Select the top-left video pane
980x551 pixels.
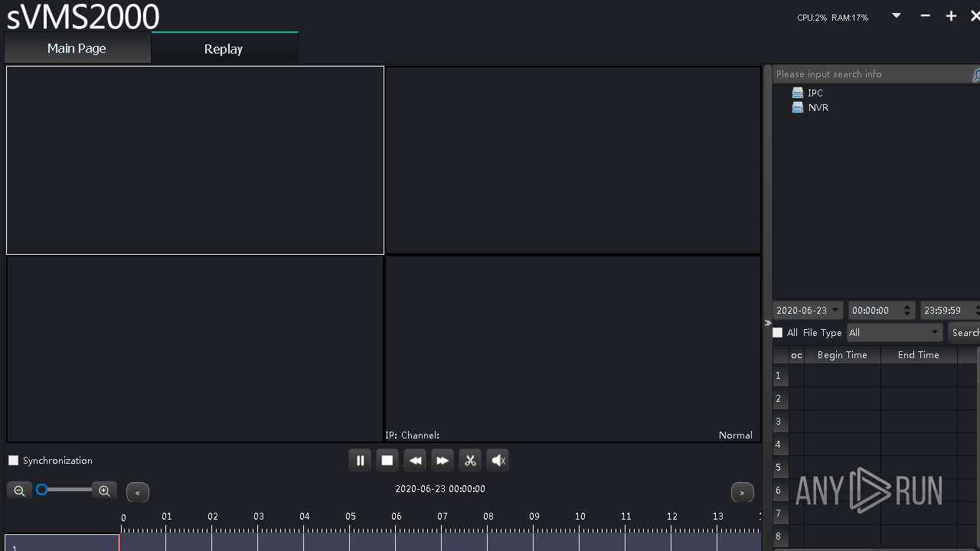tap(195, 160)
